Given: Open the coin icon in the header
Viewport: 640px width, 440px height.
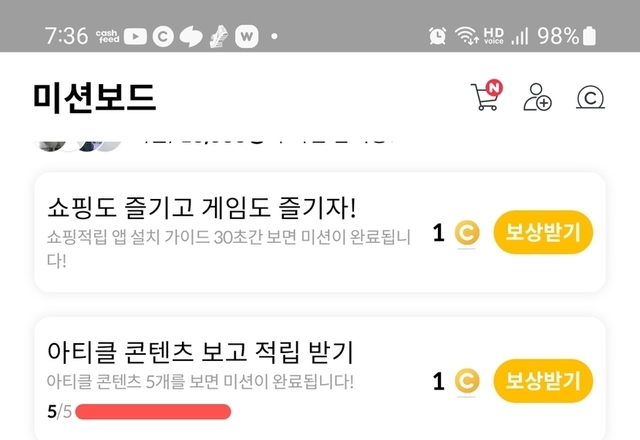Looking at the screenshot, I should [x=591, y=97].
